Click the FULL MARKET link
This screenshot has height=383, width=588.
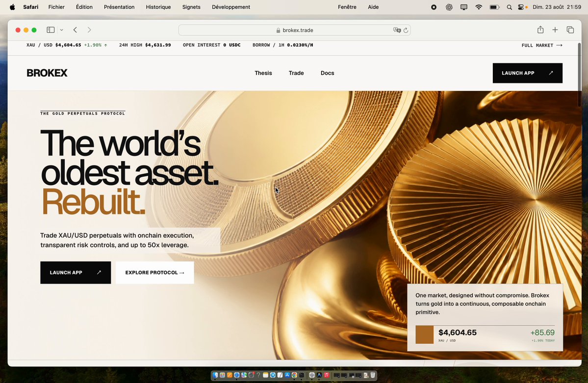pos(542,45)
